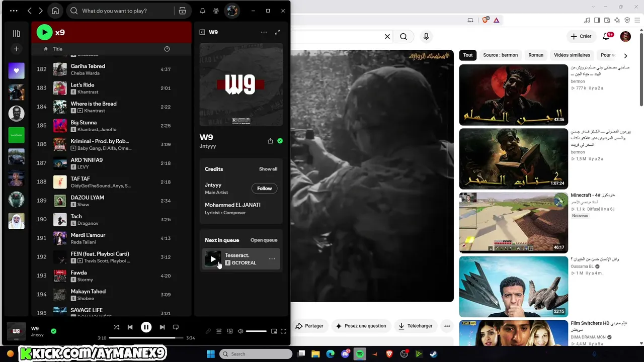Image resolution: width=644 pixels, height=362 pixels.
Task: Select the track Gariha Tebred
Action: [88, 66]
